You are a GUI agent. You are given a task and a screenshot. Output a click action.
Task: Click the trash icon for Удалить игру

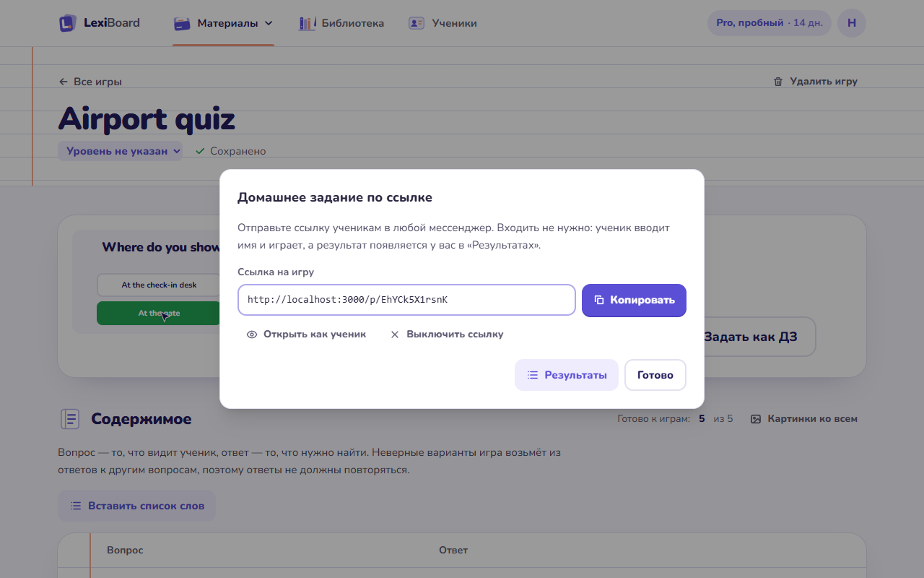[778, 82]
